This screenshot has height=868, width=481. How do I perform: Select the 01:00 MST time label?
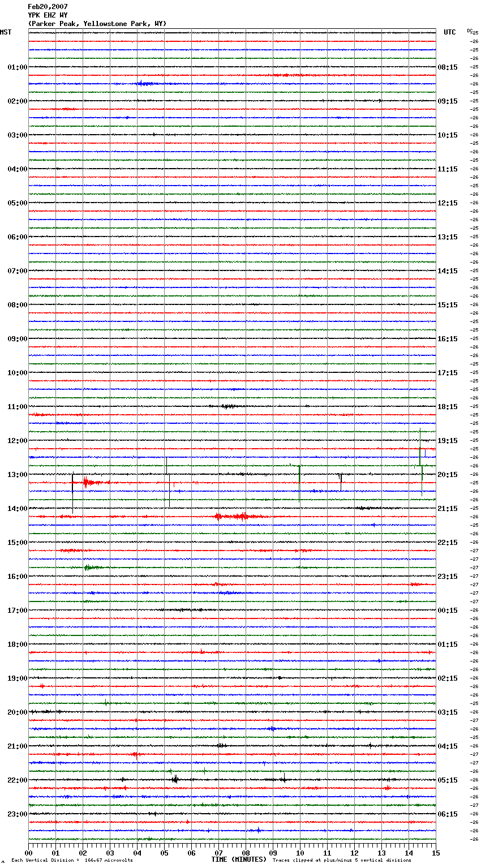(18, 67)
